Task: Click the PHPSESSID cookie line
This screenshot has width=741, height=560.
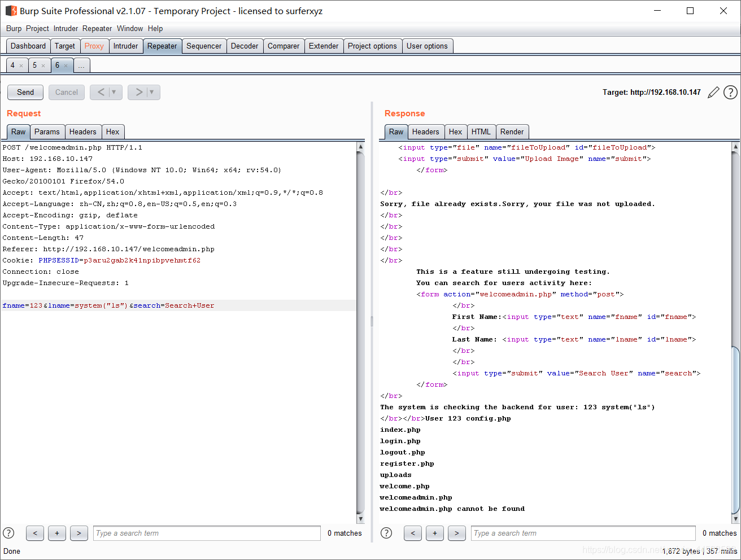Action: click(102, 260)
